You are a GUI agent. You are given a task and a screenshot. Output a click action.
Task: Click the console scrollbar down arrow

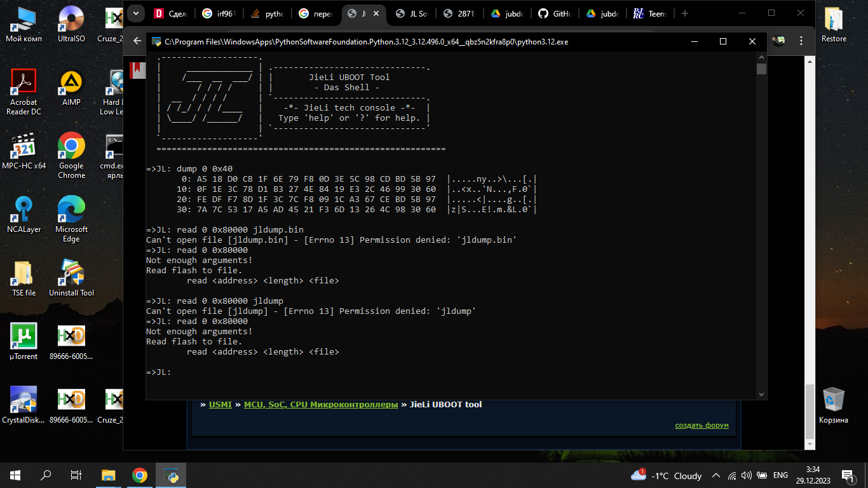tap(761, 395)
